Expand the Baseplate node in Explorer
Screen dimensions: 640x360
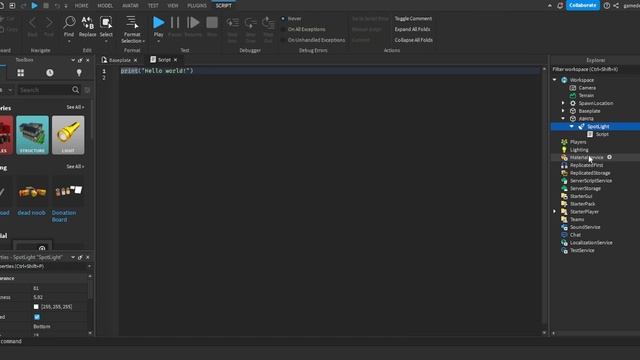pos(563,111)
